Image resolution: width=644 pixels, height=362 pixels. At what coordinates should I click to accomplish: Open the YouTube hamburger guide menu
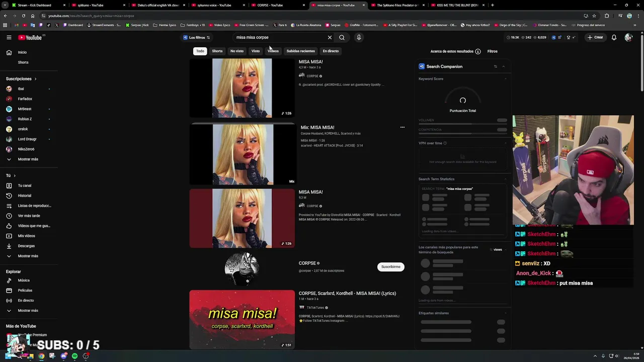(x=9, y=37)
